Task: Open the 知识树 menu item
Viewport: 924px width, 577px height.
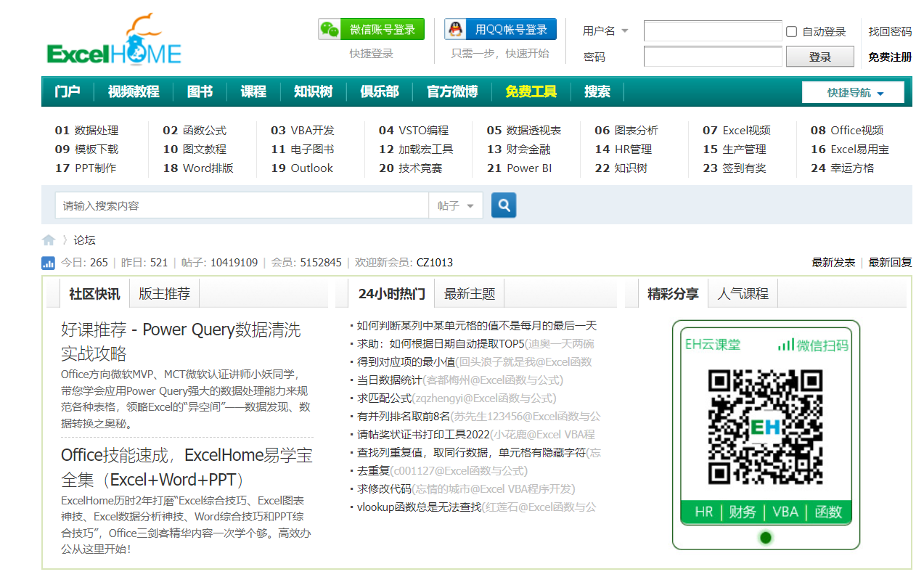Action: pyautogui.click(x=314, y=91)
